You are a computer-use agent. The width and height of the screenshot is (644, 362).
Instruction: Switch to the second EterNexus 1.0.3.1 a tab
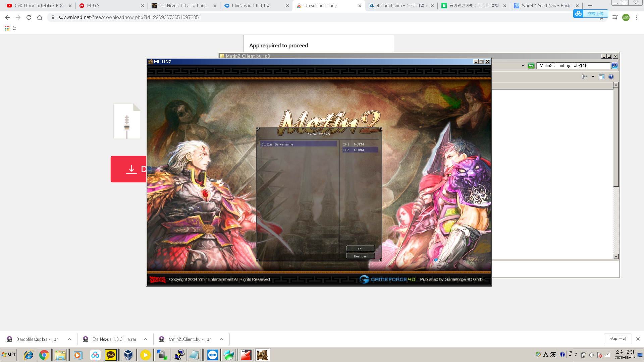tap(256, 6)
